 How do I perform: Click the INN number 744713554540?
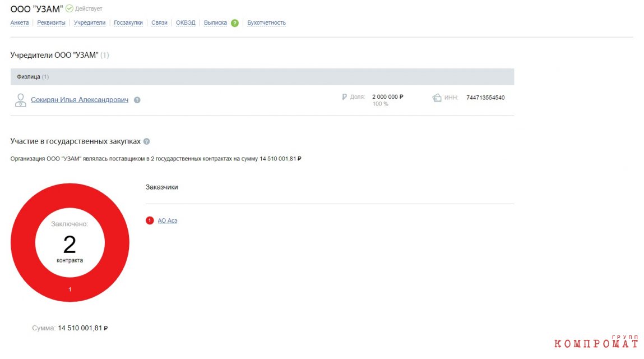click(x=485, y=98)
